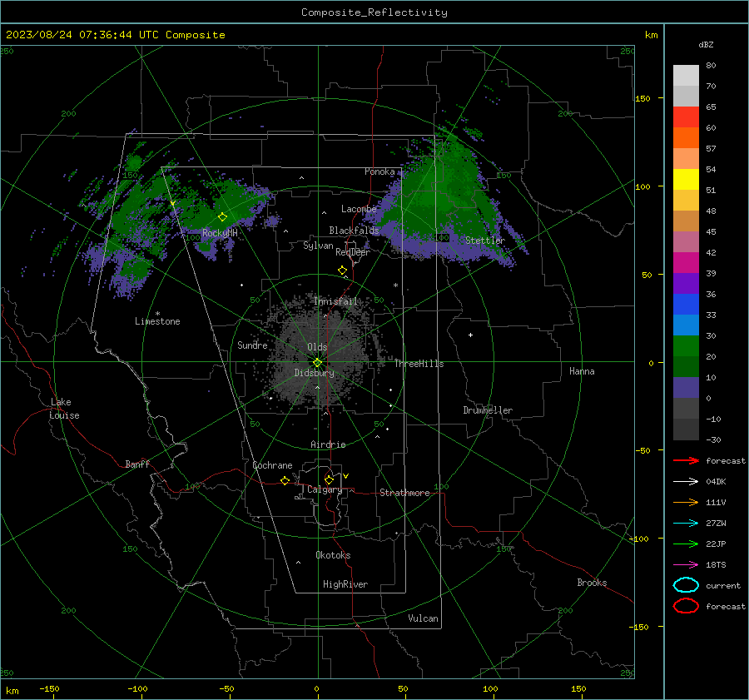Click the dBZ scale heading
749x700 pixels.
[706, 44]
